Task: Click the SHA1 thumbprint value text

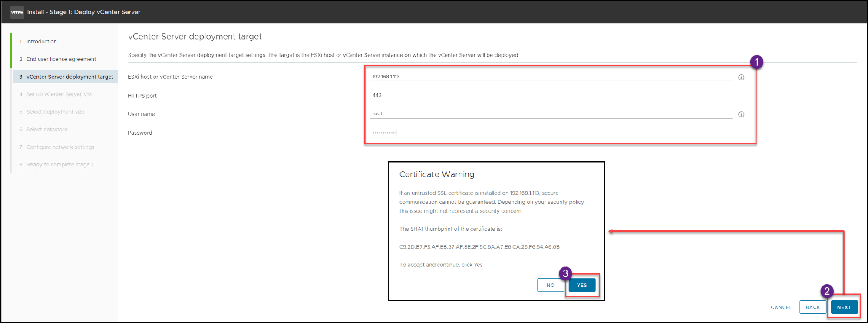Action: (479, 247)
